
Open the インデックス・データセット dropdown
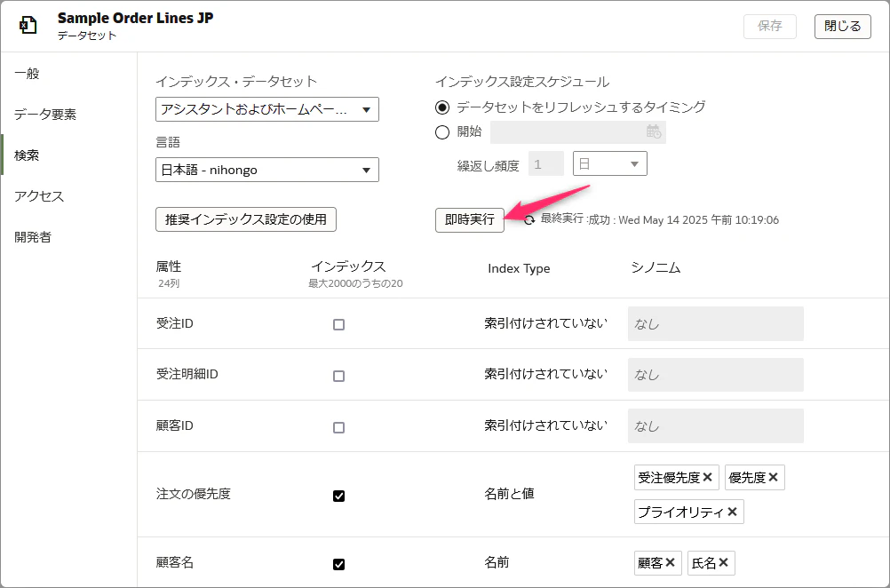267,109
